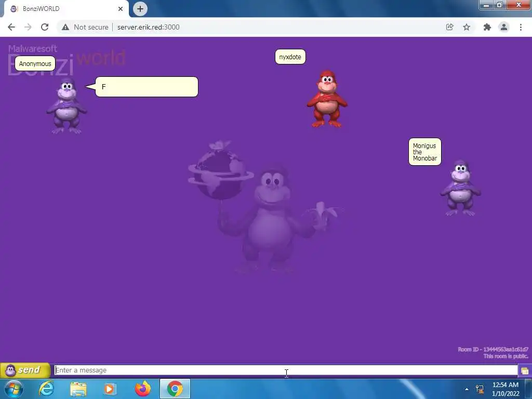
Task: Open Windows Explorer folder from taskbar
Action: click(78, 389)
